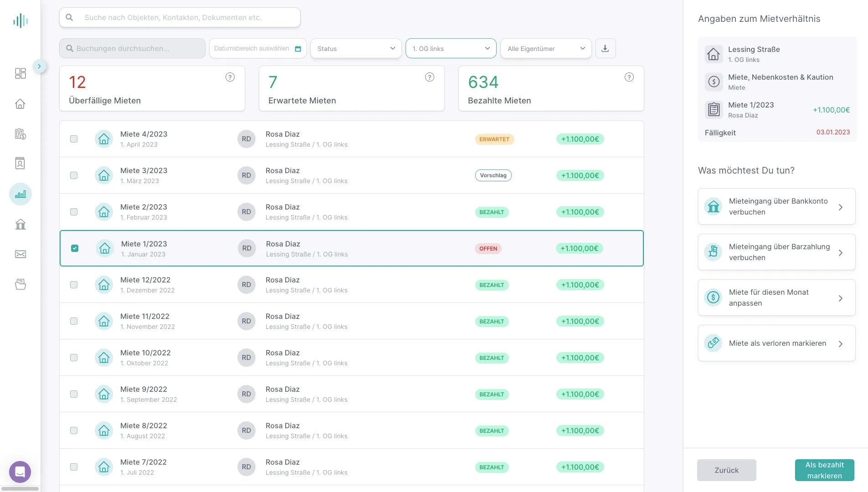Filter by the Überfällige Mieten card
The width and height of the screenshot is (868, 492).
[x=152, y=88]
